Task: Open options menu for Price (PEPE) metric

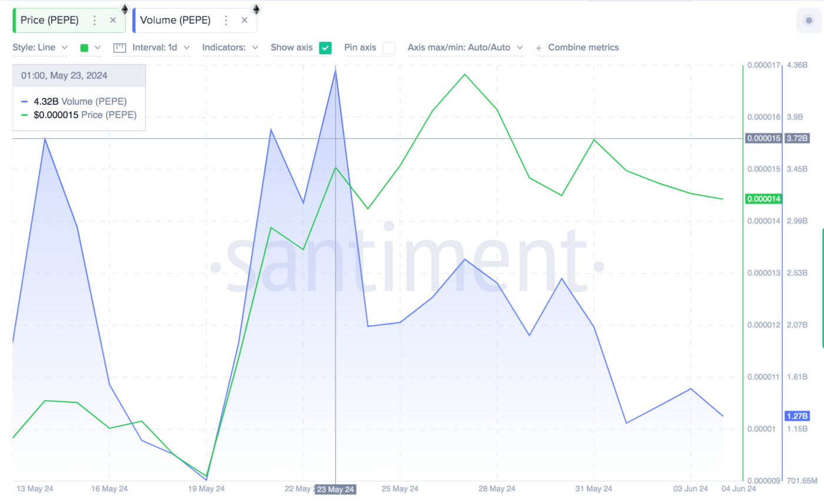Action: point(95,20)
